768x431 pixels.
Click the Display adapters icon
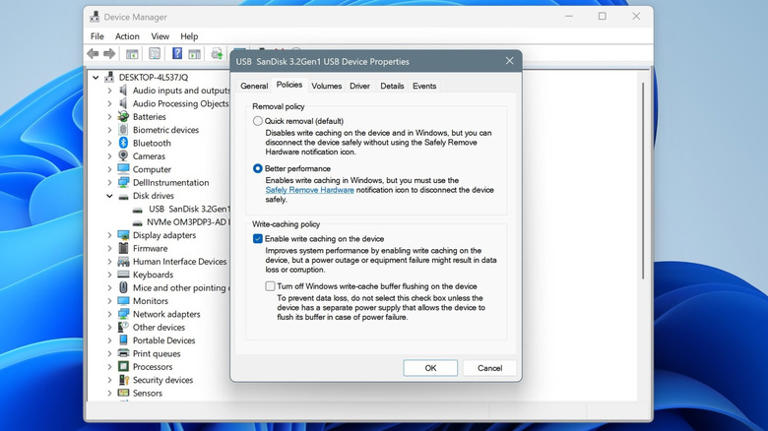123,235
